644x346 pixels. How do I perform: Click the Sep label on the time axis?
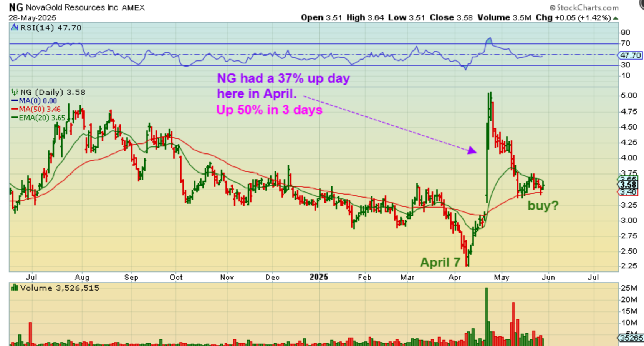[x=131, y=277]
